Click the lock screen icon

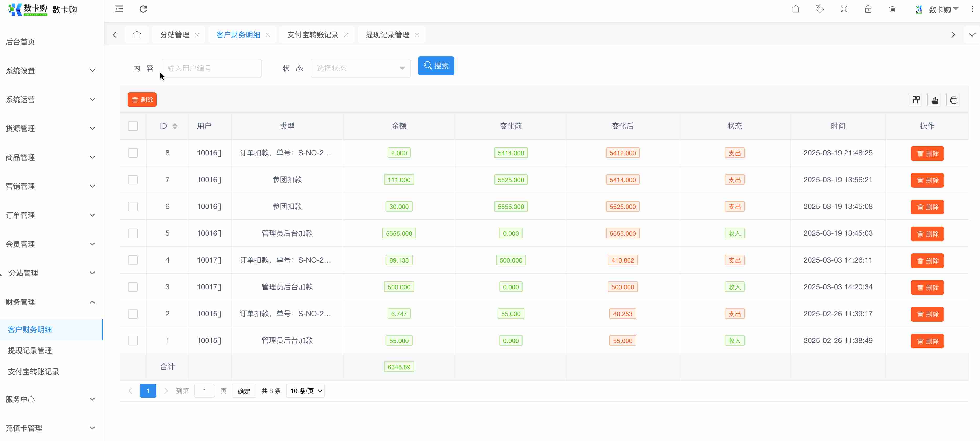tap(868, 9)
